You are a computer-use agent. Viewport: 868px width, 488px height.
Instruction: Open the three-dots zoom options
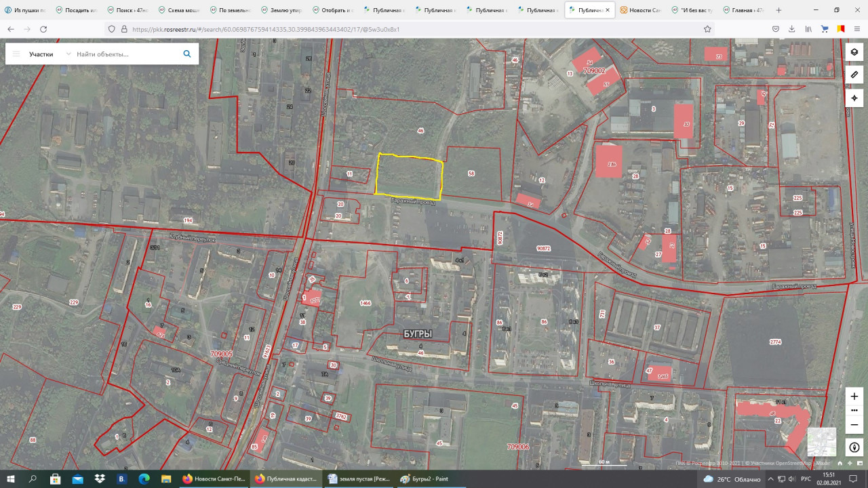[854, 410]
